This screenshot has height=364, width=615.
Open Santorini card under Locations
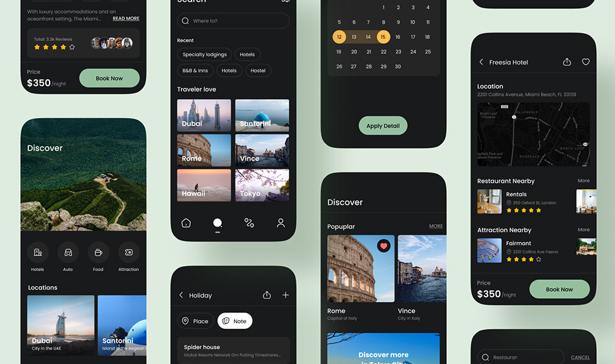122,325
